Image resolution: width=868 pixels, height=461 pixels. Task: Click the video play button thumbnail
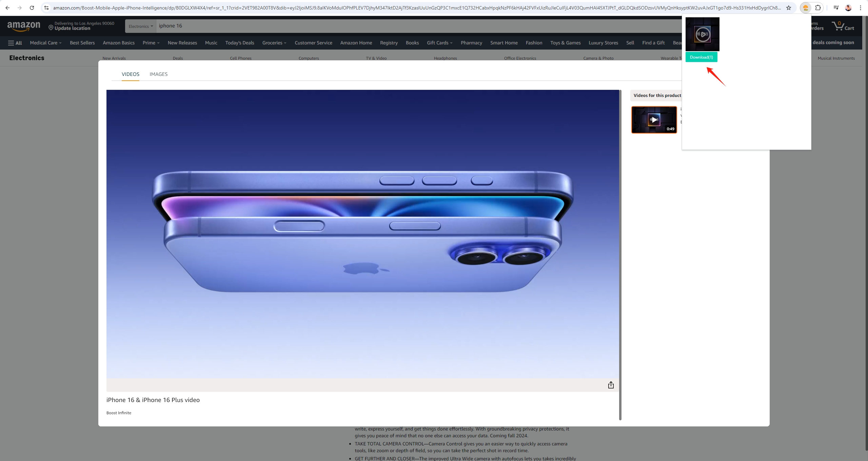[x=654, y=119]
